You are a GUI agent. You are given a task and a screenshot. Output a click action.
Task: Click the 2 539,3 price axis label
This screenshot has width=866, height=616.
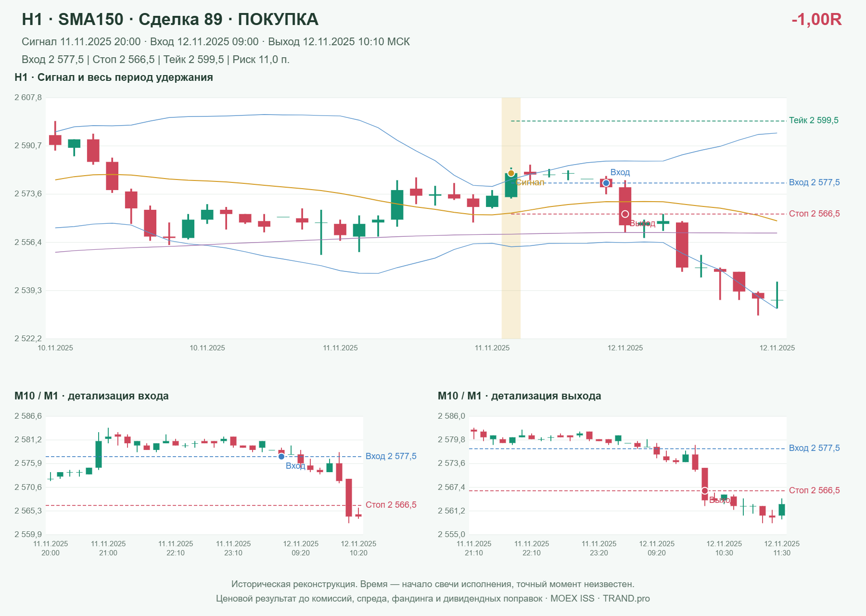point(28,291)
